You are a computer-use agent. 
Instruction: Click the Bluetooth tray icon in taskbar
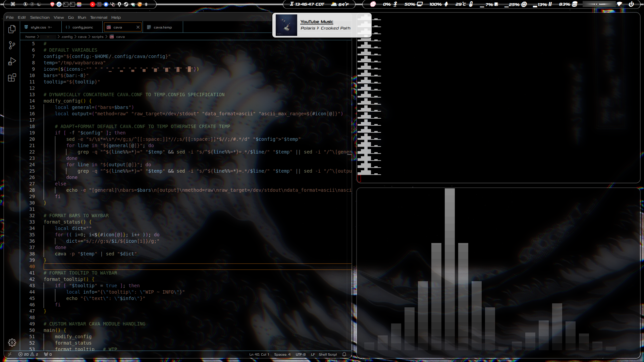146,4
